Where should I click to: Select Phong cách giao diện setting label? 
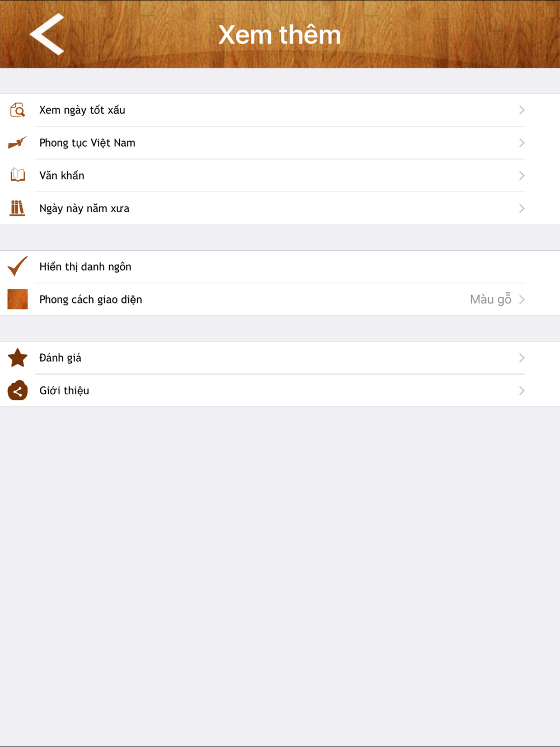[x=91, y=300]
